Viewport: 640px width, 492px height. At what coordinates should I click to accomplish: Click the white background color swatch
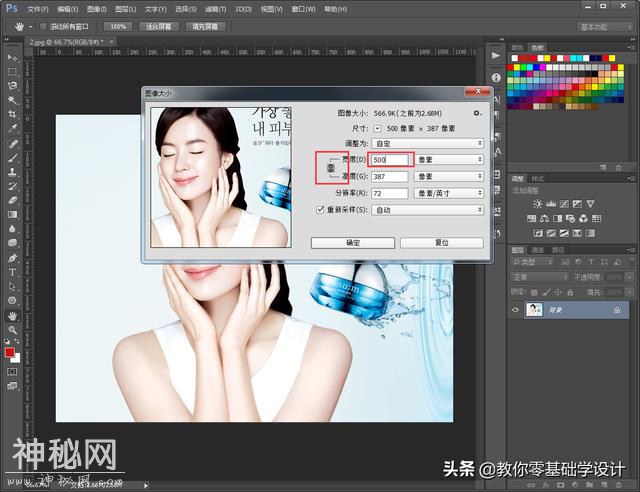[x=16, y=359]
